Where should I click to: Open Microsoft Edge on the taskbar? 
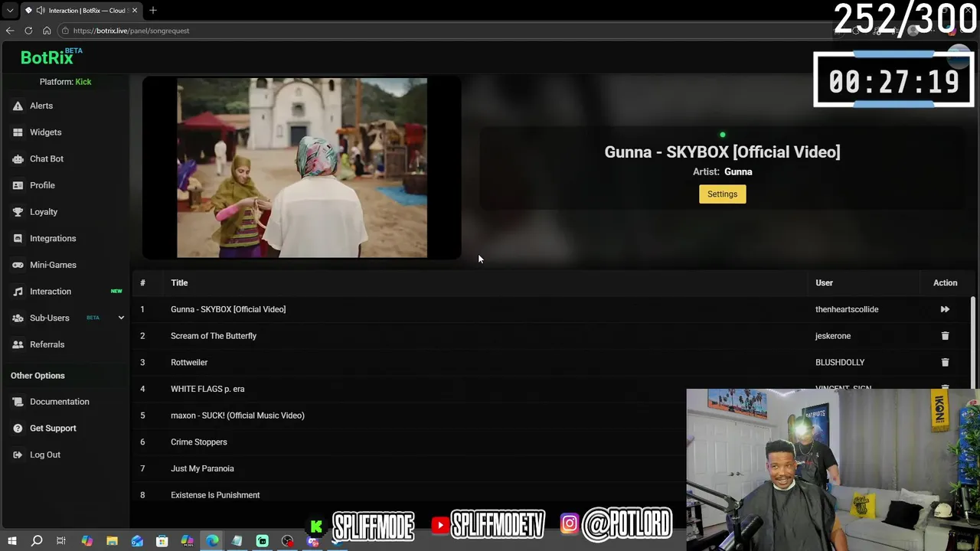pos(212,541)
